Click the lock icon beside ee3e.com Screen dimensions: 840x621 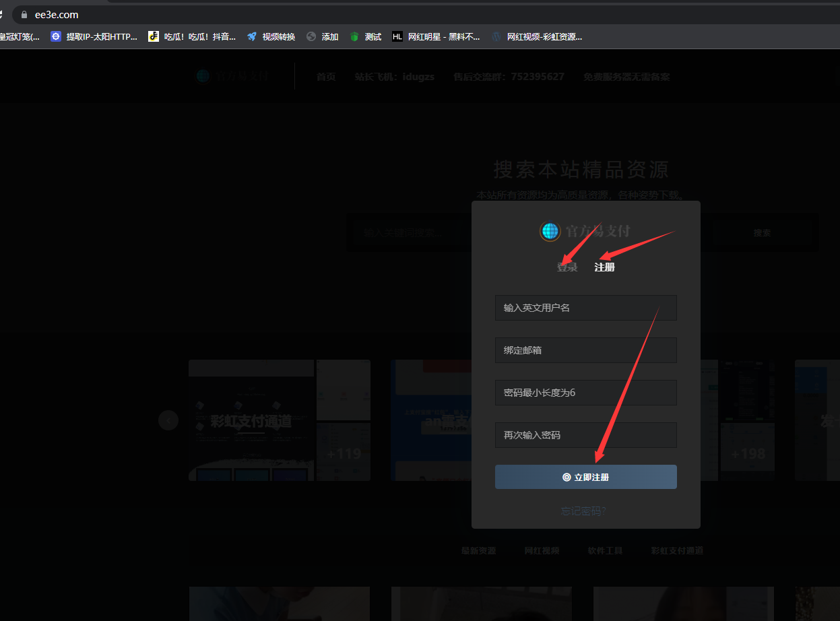[24, 14]
